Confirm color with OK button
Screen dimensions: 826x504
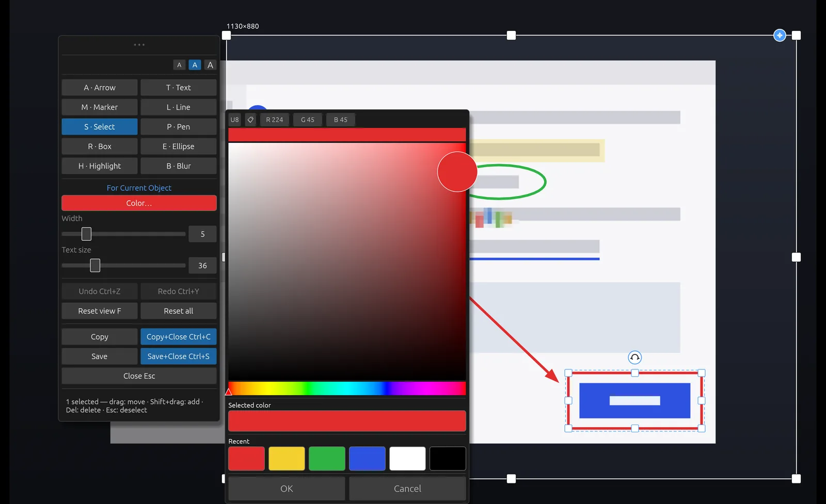287,489
